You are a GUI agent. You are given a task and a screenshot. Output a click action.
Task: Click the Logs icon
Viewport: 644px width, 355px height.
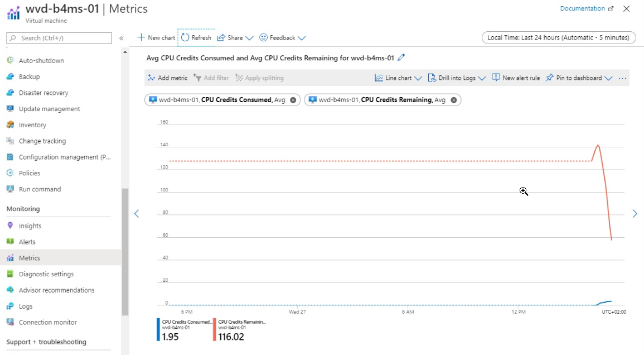pos(10,306)
